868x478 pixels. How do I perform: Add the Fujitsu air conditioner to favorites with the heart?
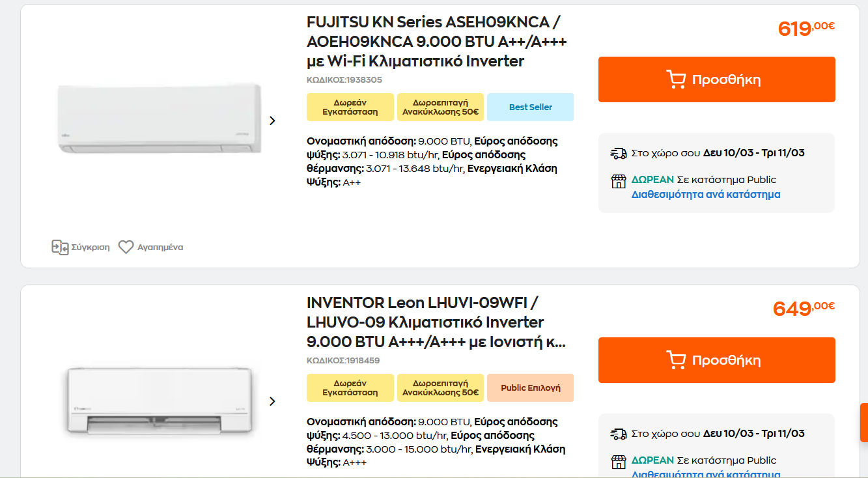pos(126,247)
